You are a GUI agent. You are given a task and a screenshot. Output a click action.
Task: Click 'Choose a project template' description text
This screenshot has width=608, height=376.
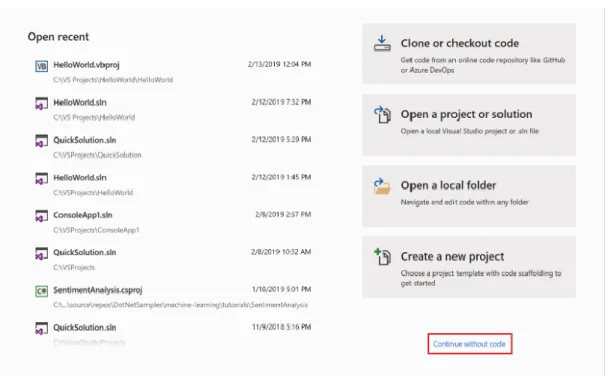pyautogui.click(x=481, y=278)
